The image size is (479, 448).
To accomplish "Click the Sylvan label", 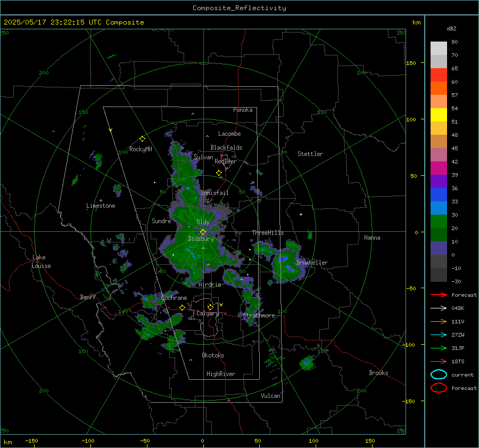I will [x=203, y=157].
